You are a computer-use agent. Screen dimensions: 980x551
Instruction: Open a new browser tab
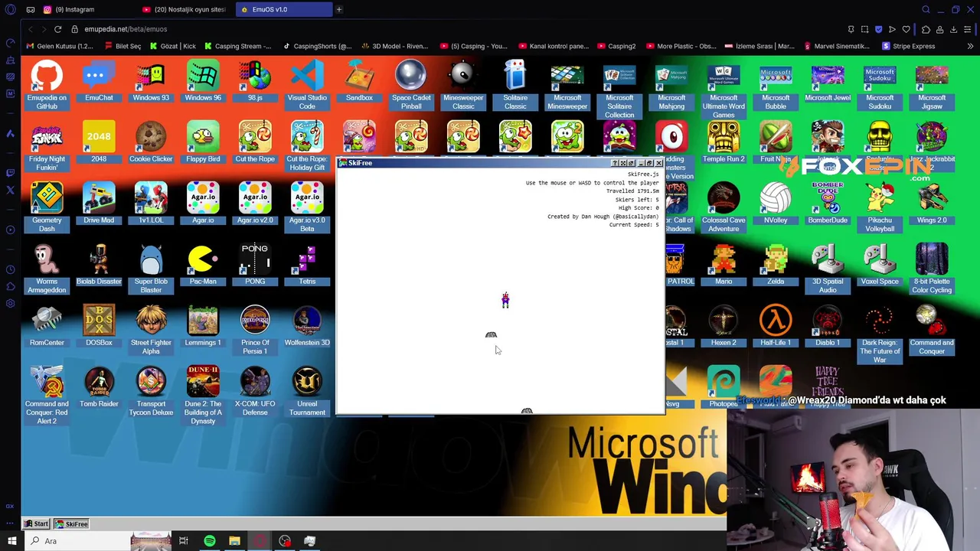pos(339,9)
